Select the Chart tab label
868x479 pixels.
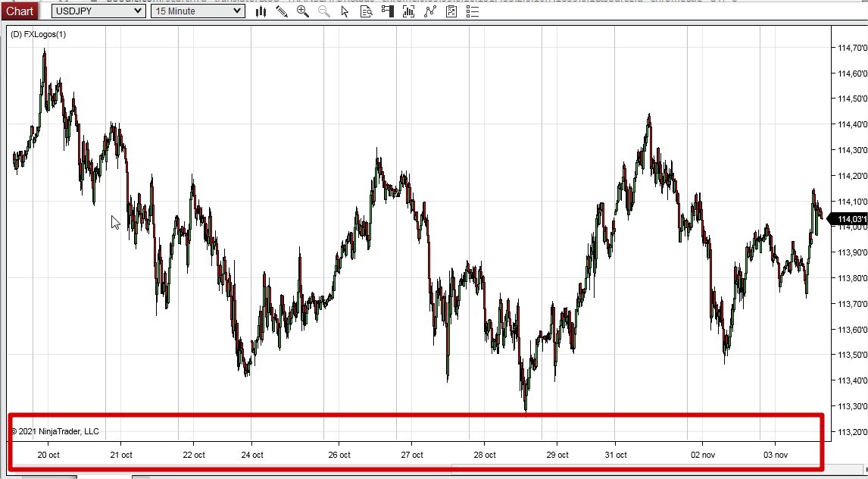click(x=20, y=11)
